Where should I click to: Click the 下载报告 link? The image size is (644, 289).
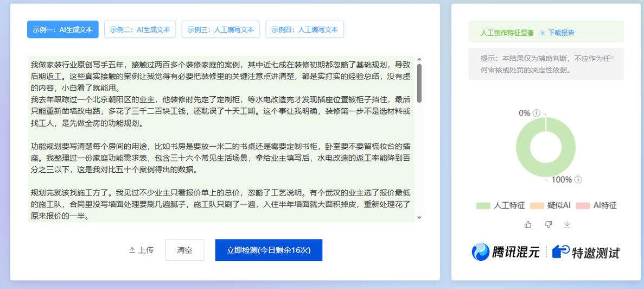(557, 33)
